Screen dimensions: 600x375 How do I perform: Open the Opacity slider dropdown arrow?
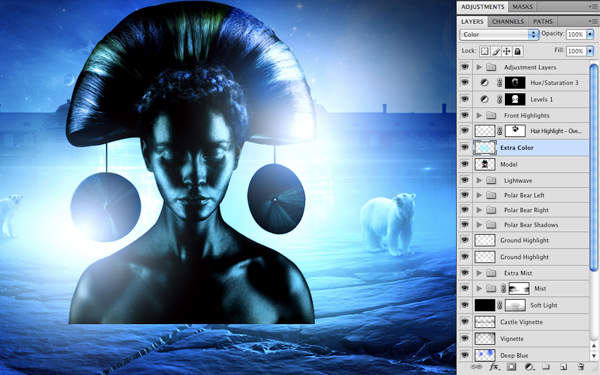[x=590, y=34]
